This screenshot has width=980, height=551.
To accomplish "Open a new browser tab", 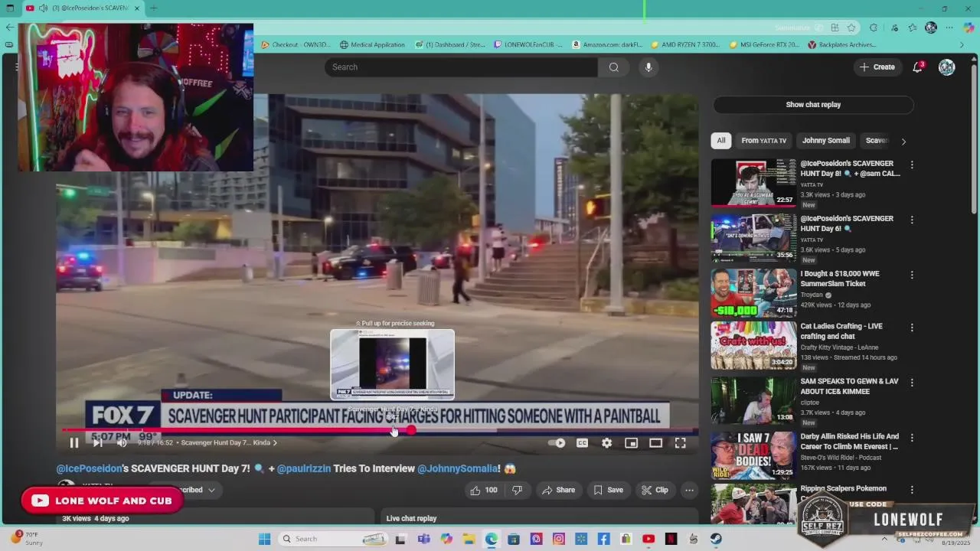I will click(153, 8).
